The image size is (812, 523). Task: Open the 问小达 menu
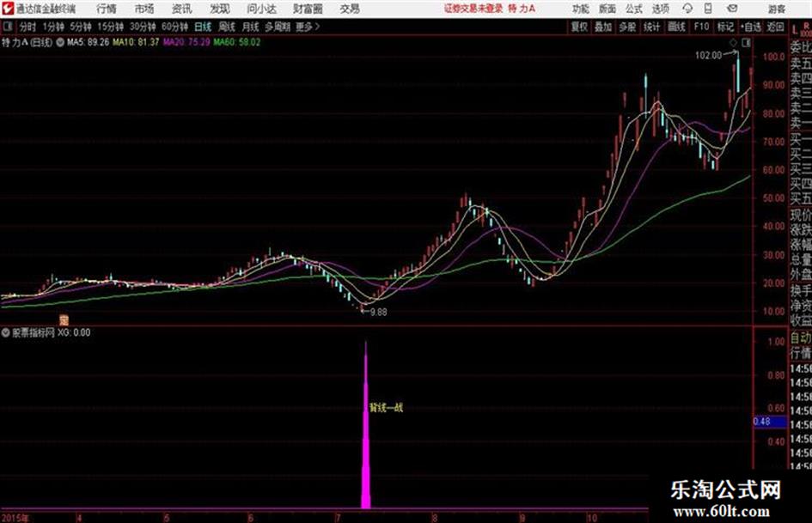[x=261, y=9]
